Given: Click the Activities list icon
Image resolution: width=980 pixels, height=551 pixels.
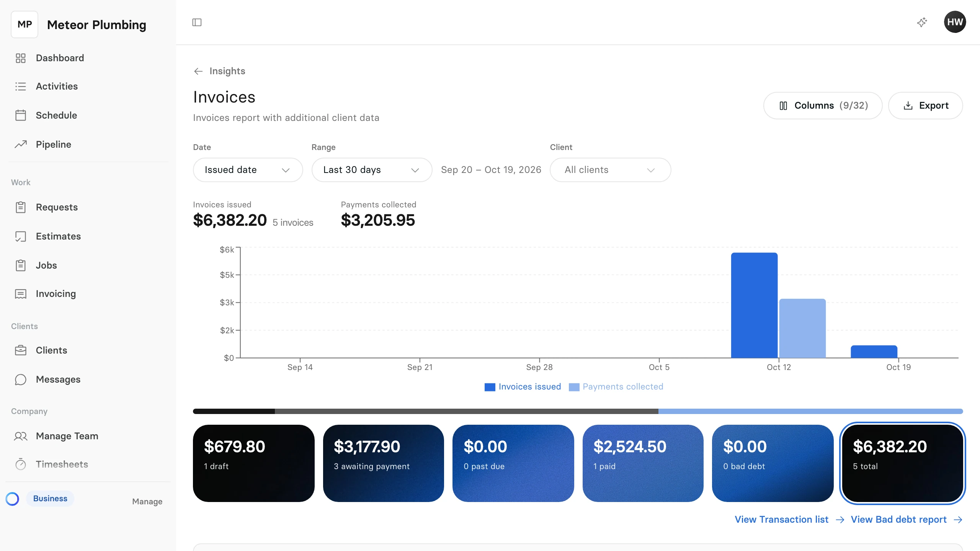Looking at the screenshot, I should tap(20, 86).
